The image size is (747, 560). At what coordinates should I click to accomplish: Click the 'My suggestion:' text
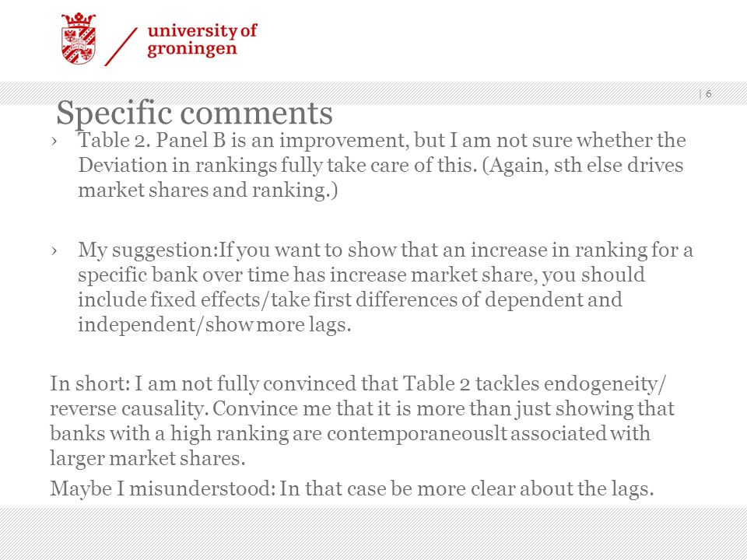coord(148,250)
